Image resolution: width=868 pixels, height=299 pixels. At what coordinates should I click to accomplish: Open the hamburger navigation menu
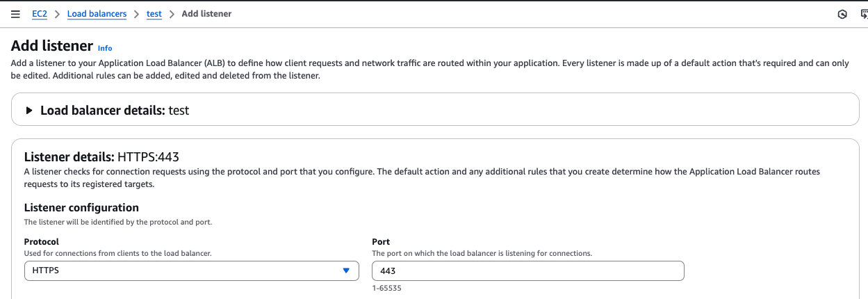point(15,14)
